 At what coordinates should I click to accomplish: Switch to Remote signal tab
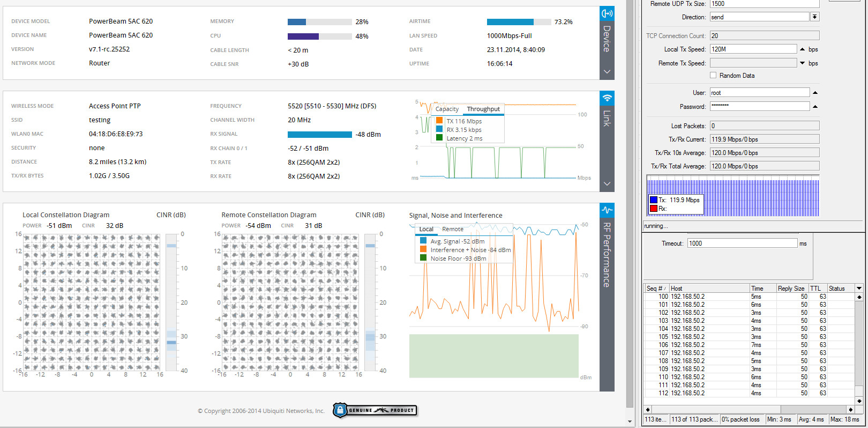[x=452, y=229]
